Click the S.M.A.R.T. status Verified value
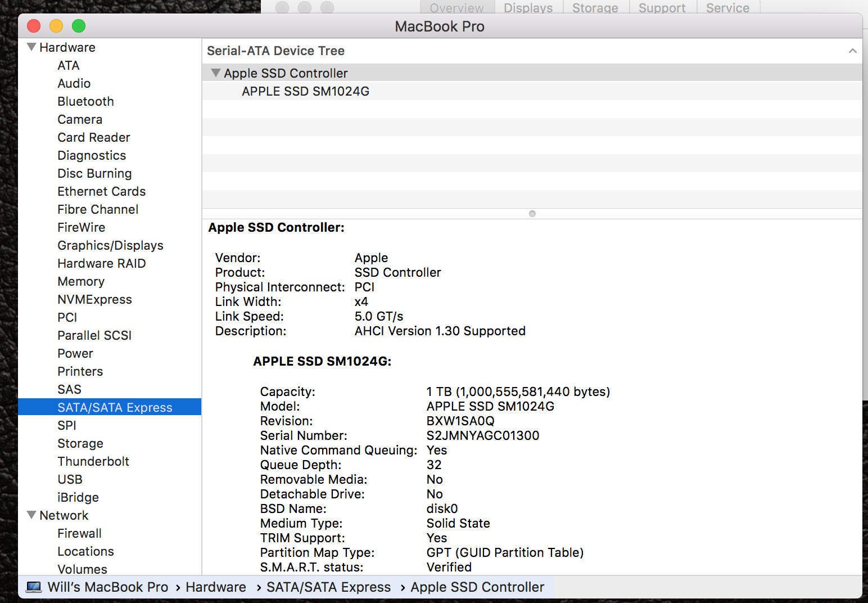868x603 pixels. pyautogui.click(x=449, y=567)
